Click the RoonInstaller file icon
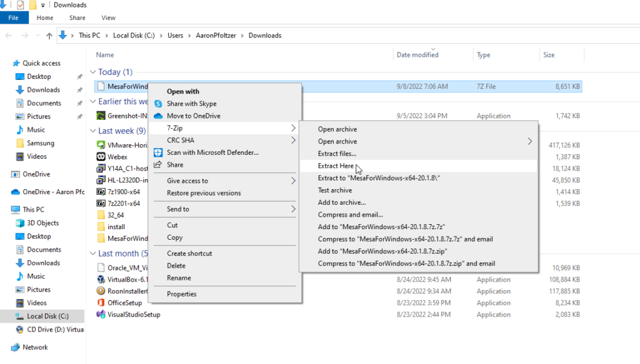 (101, 291)
